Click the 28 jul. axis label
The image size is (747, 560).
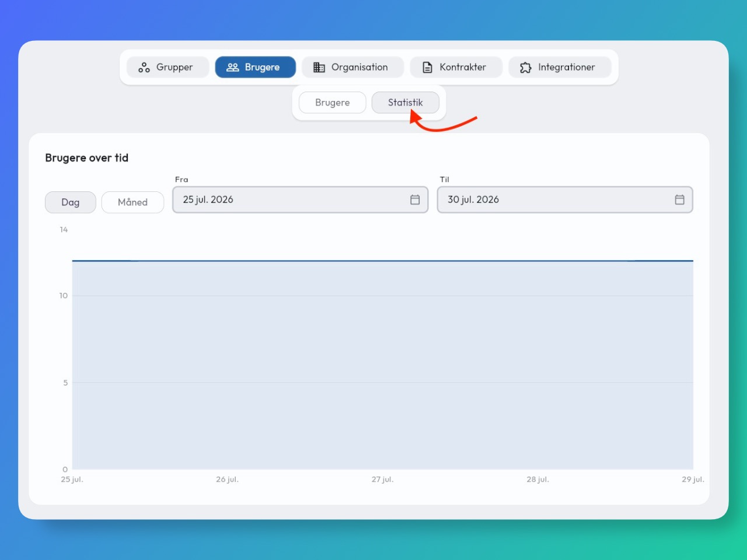(538, 480)
